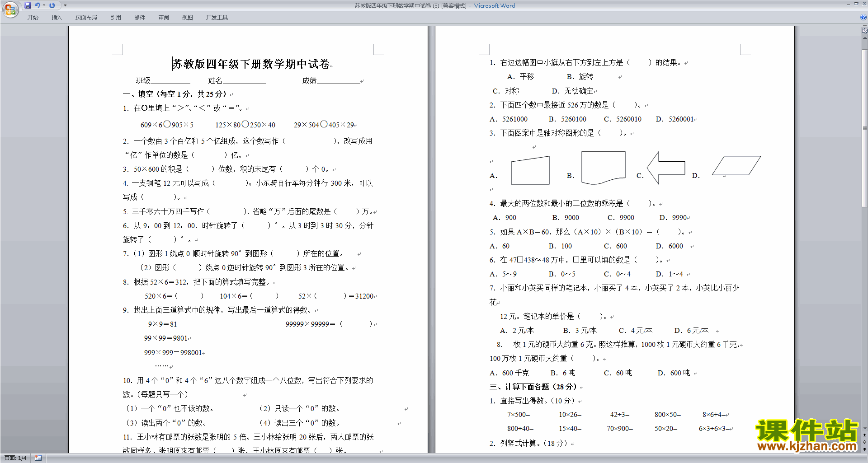868x463 pixels.
Task: Open the 开发工具 ribbon tab
Action: point(217,18)
